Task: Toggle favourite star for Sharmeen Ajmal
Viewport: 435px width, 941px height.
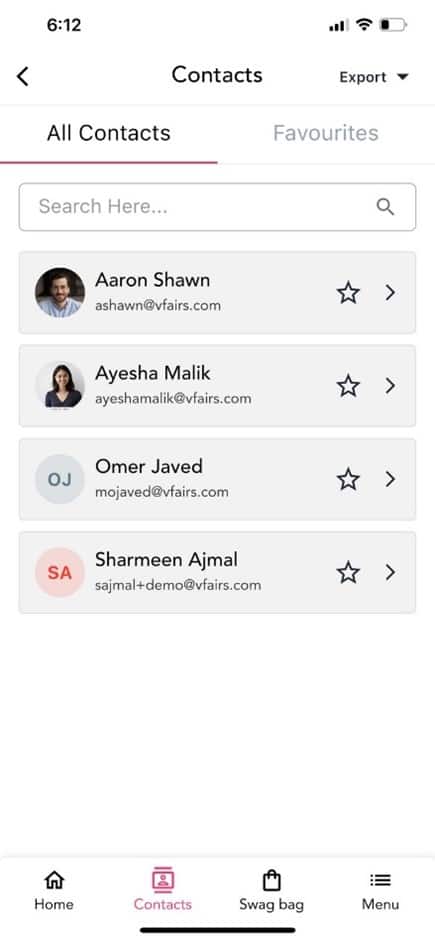Action: [x=348, y=572]
